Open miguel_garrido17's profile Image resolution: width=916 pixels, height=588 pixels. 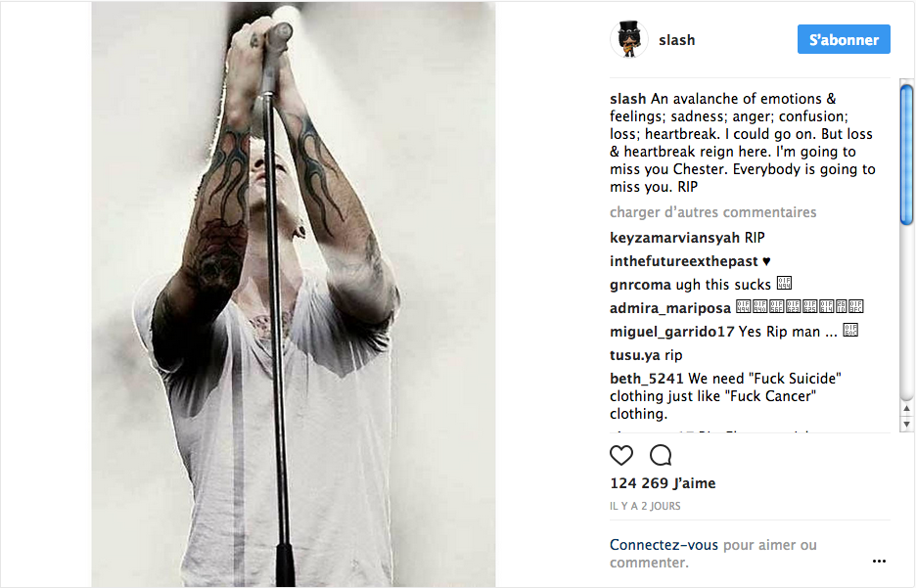tap(671, 332)
